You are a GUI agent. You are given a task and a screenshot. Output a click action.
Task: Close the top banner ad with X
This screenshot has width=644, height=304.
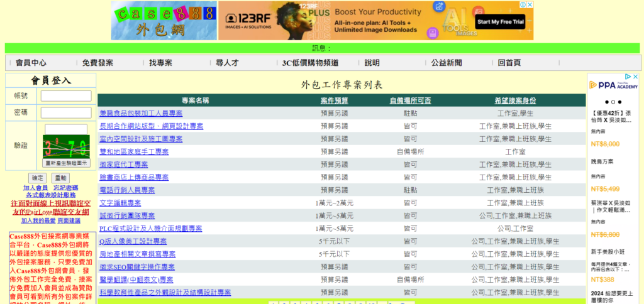(530, 4)
